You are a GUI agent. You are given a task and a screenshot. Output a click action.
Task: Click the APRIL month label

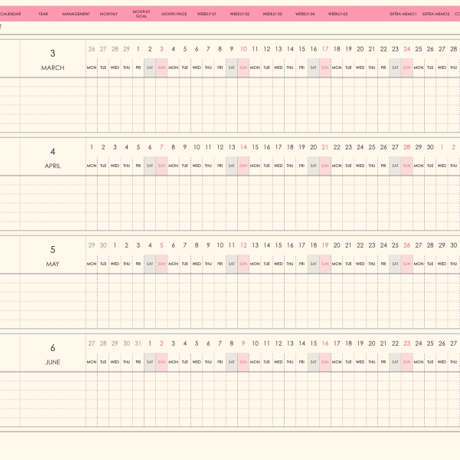click(x=53, y=166)
